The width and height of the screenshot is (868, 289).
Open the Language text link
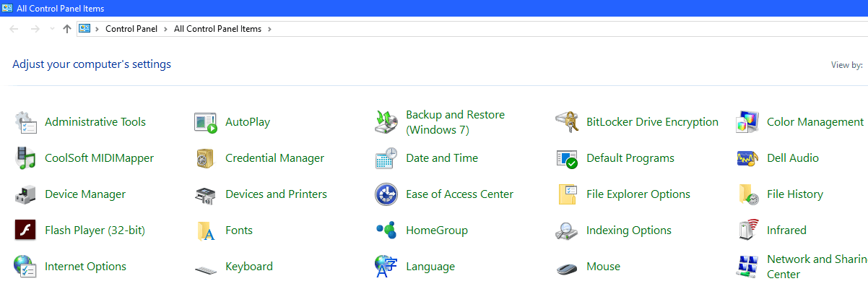pyautogui.click(x=430, y=267)
